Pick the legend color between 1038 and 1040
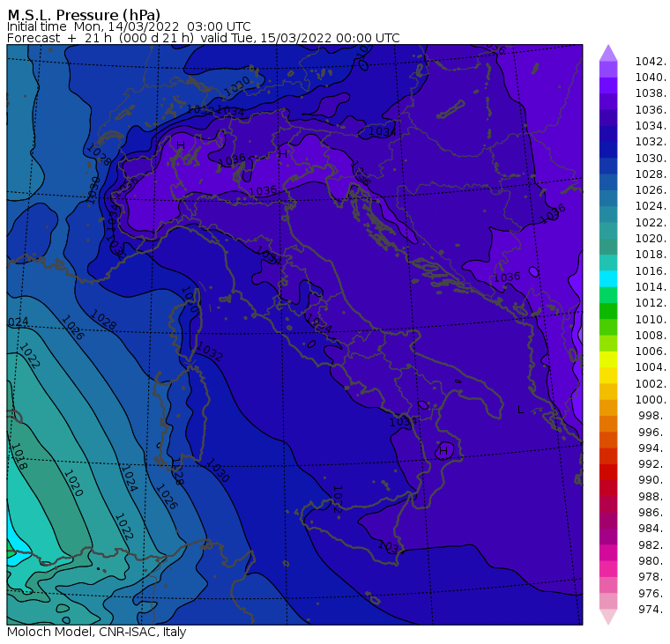Screen dimensions: 670x644 [x=608, y=85]
